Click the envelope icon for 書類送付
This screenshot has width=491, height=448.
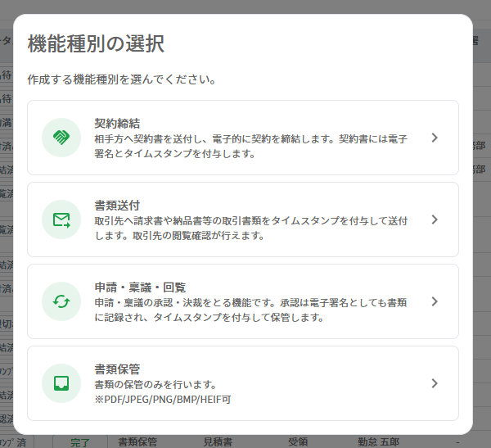tap(61, 219)
